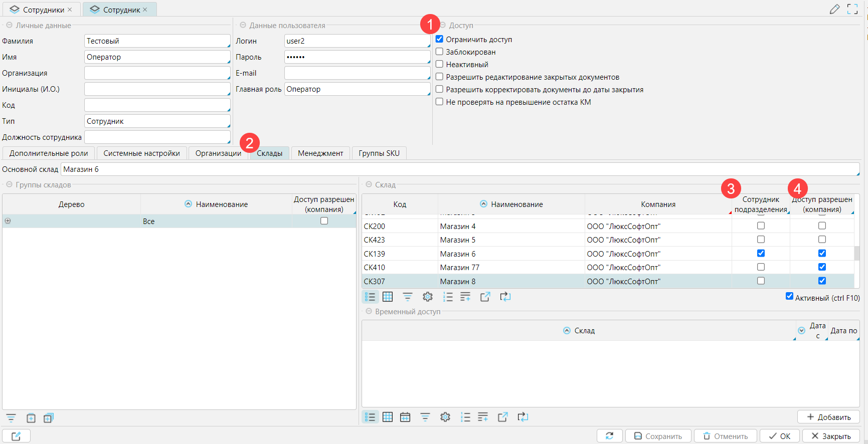Click the filter icon below warehouse groups tree

[11, 418]
